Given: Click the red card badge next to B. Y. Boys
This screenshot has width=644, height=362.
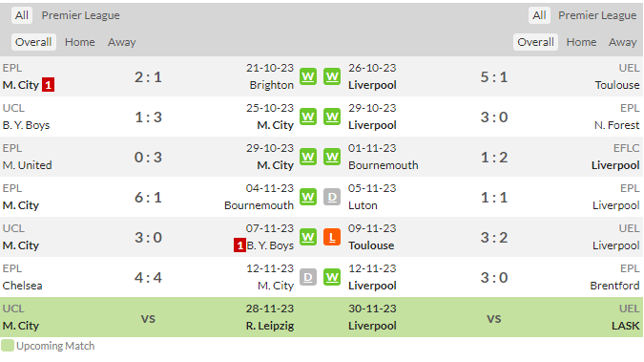Looking at the screenshot, I should pyautogui.click(x=239, y=245).
